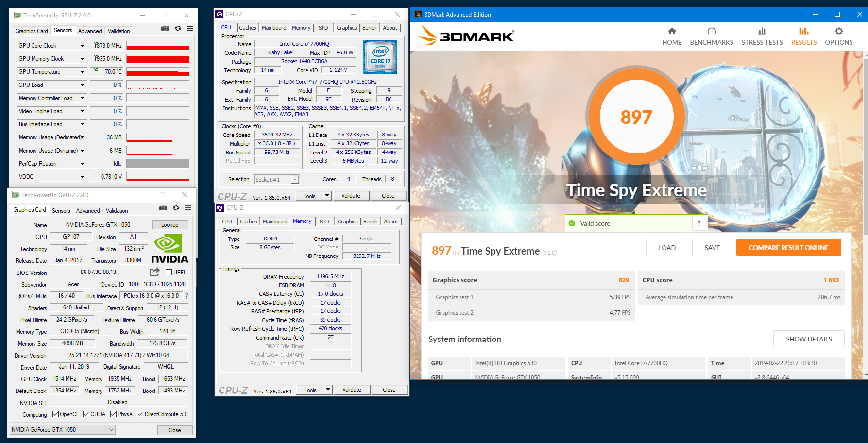Open 3DMark OPTIONS gear
Viewport: 868px width, 443px height.
pyautogui.click(x=839, y=32)
